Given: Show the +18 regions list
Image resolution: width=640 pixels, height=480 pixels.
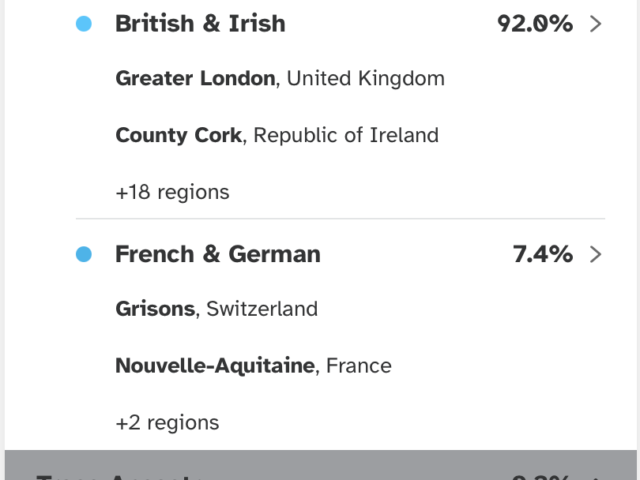Looking at the screenshot, I should [172, 192].
